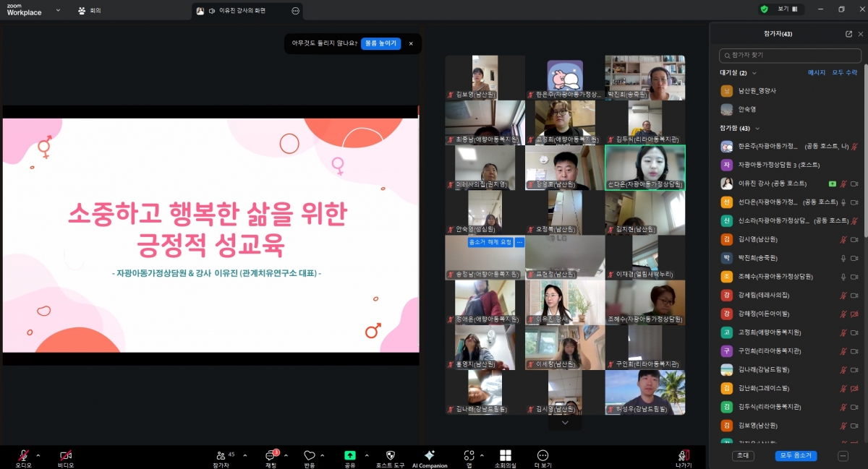The width and height of the screenshot is (868, 469).
Task: Turn on the video (비디오) camera
Action: pos(66,455)
